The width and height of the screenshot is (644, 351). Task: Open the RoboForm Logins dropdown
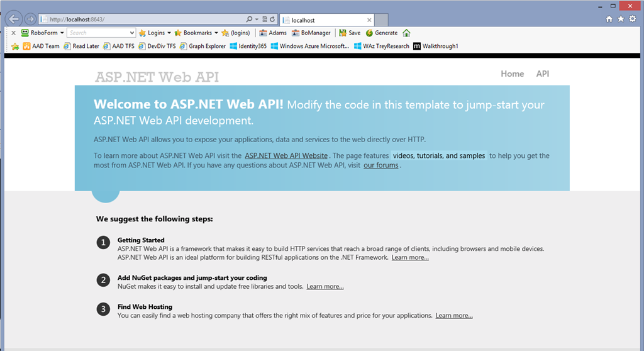[x=155, y=33]
